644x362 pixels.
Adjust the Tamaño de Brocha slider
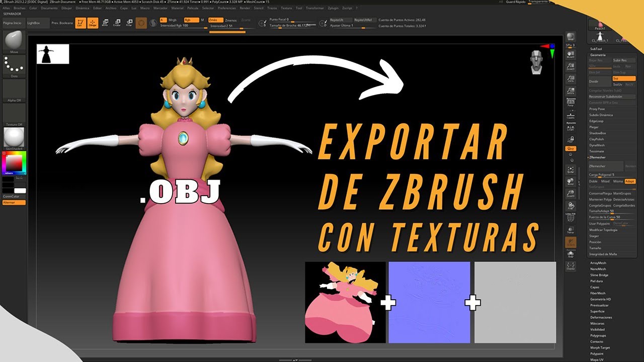(292, 25)
